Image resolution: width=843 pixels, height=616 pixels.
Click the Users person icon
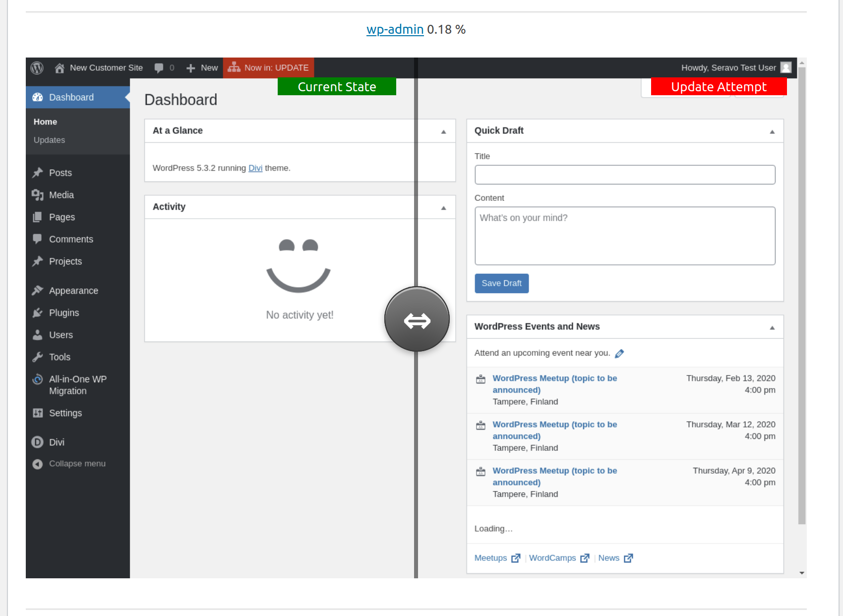coord(38,335)
